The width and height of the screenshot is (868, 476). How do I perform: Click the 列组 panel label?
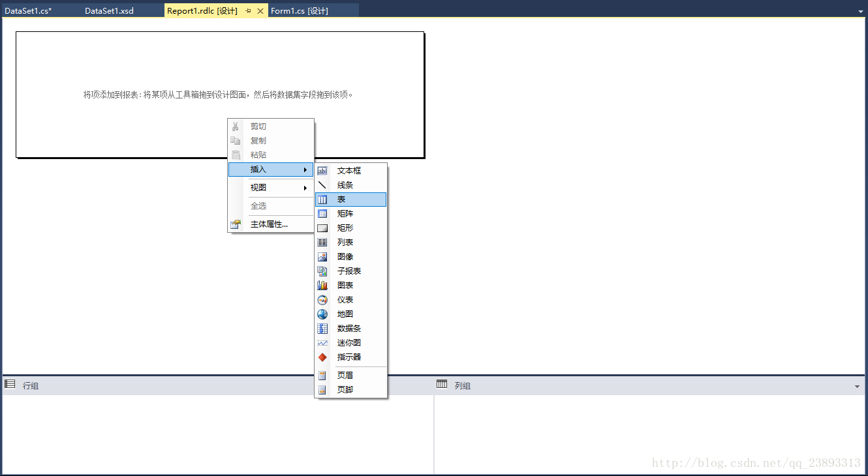[463, 386]
